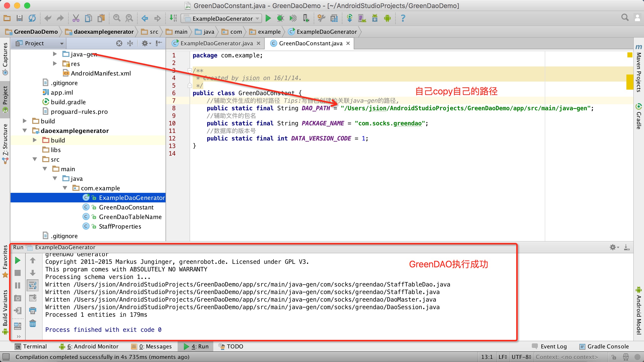Viewport: 644px width, 362px height.
Task: Click the Copy icon in toolbar
Action: [88, 18]
